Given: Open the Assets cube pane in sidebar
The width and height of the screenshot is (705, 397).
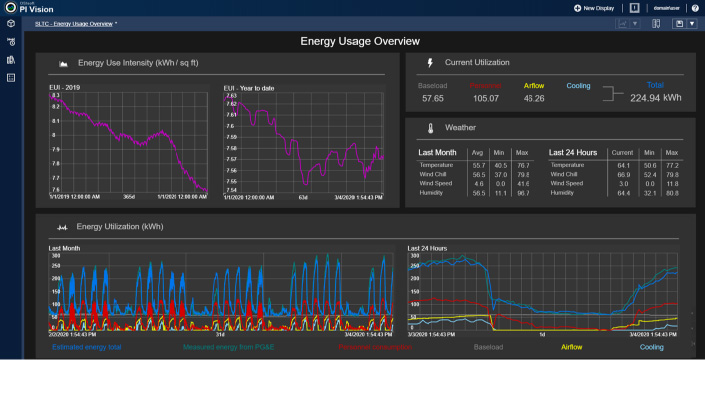Looking at the screenshot, I should 11,23.
